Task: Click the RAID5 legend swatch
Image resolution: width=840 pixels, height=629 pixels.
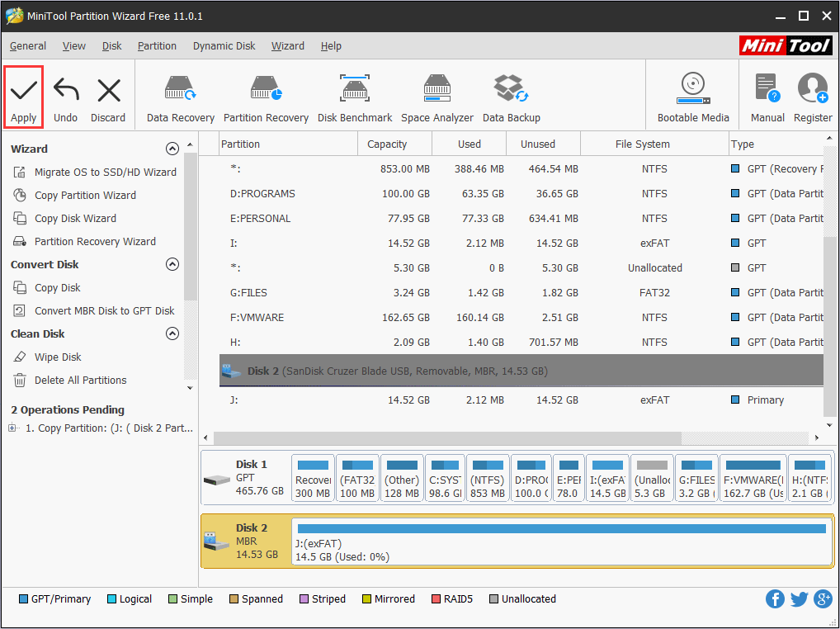Action: [436, 599]
